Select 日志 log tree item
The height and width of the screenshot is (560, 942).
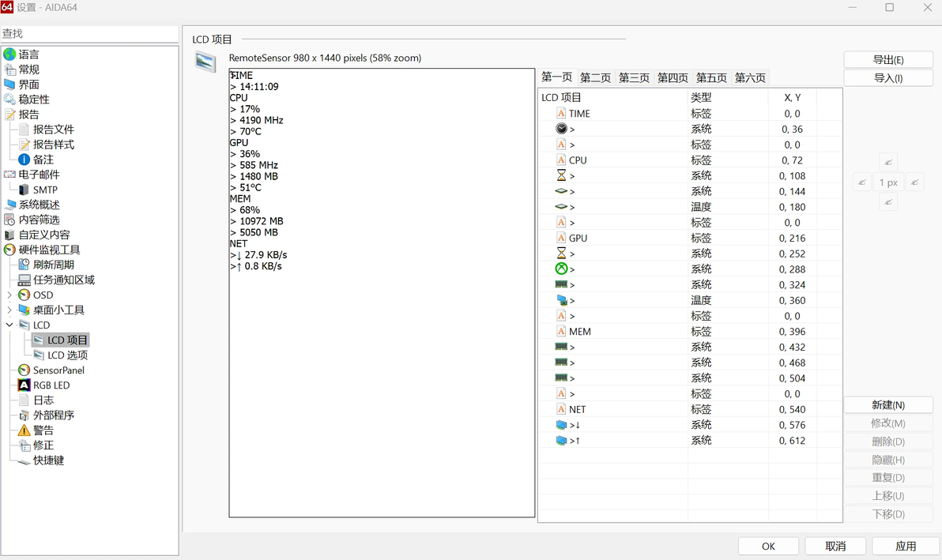[x=43, y=400]
